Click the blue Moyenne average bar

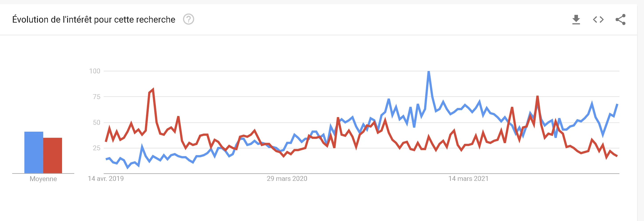(x=34, y=152)
